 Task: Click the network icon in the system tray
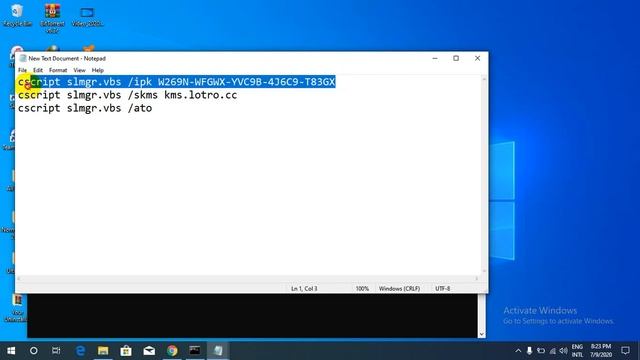(553, 351)
